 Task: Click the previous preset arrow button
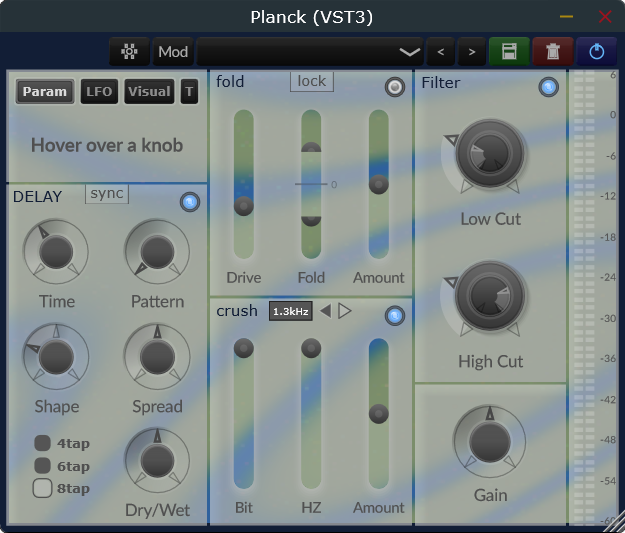point(440,52)
